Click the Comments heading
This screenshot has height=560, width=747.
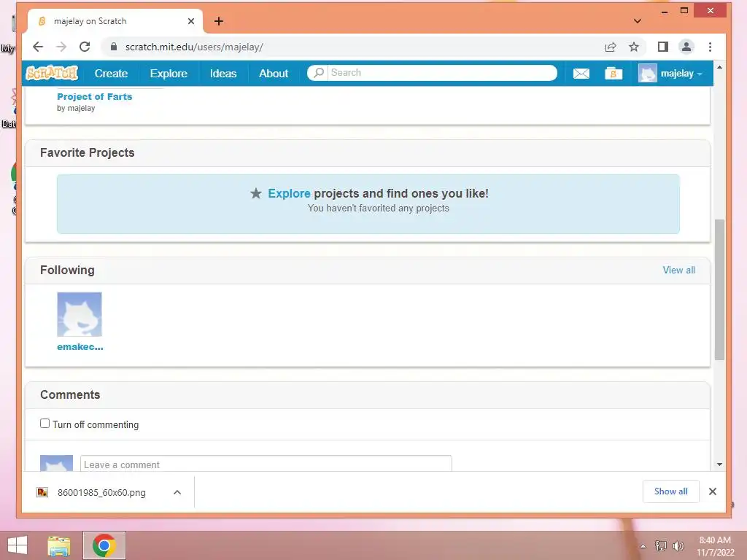point(70,394)
